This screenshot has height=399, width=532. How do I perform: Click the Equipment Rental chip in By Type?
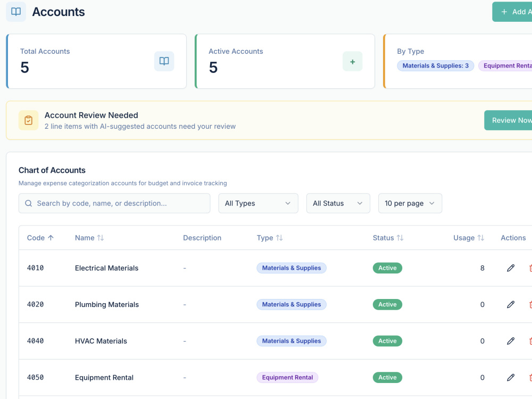pos(505,66)
